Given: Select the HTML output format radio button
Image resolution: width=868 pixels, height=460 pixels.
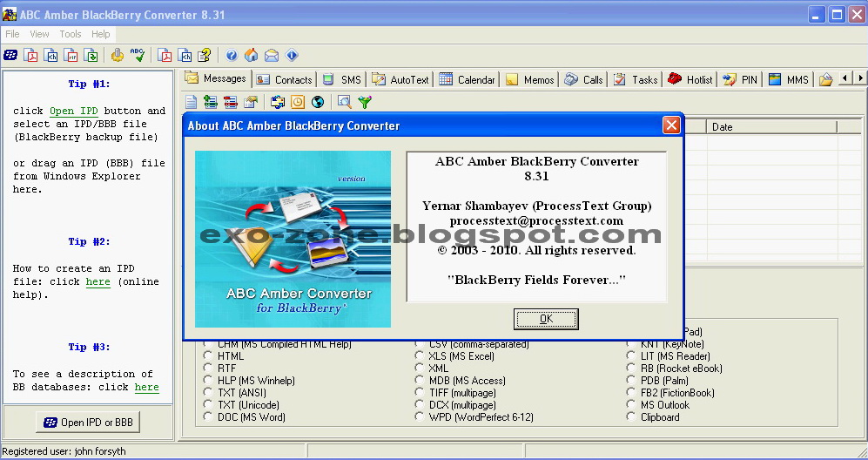Looking at the screenshot, I should click(207, 356).
